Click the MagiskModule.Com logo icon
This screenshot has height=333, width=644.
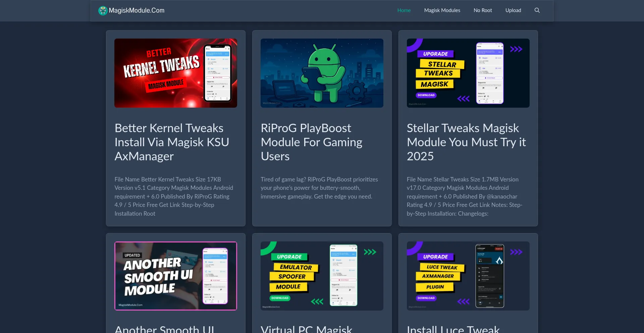point(103,11)
